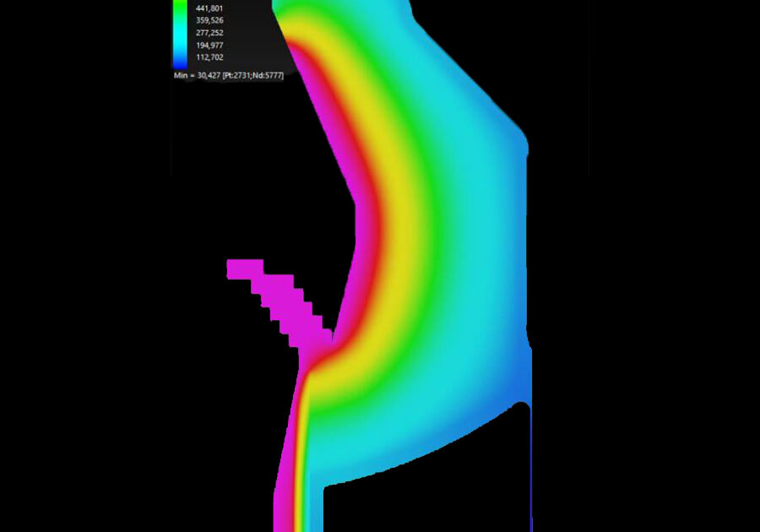Screen dimensions: 760x532
Task: Click the vertical color scale bar in legend
Action: coord(180,33)
